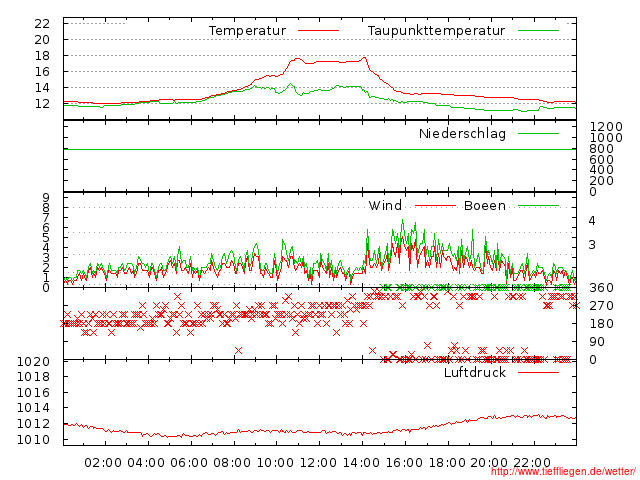Click the 800 precipitation axis value
The image size is (640, 480).
coord(602,149)
